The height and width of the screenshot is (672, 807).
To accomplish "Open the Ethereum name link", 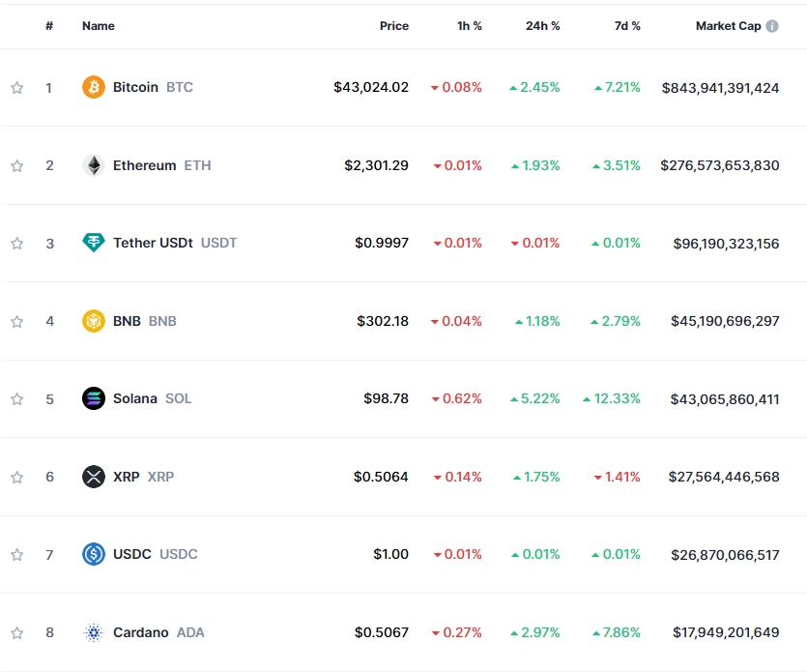I will (x=144, y=165).
